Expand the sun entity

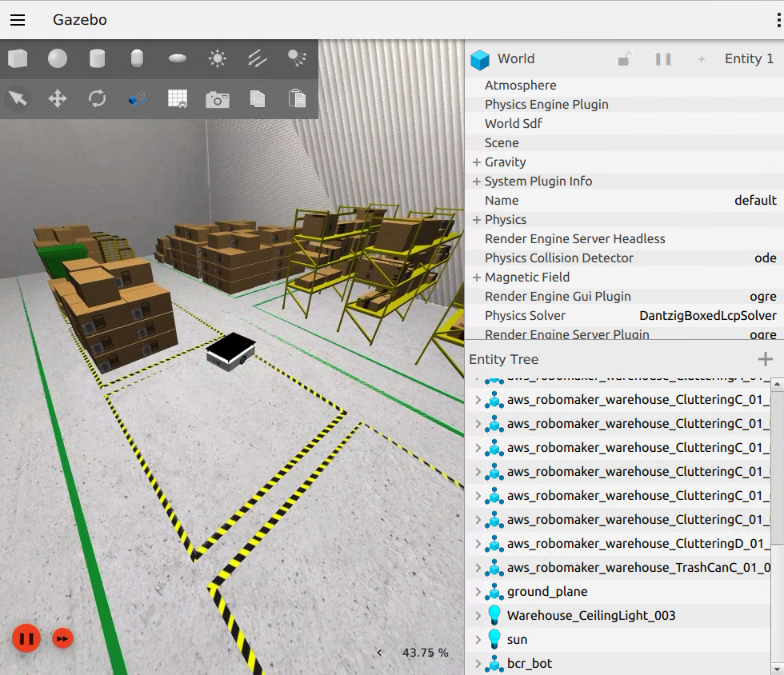478,640
